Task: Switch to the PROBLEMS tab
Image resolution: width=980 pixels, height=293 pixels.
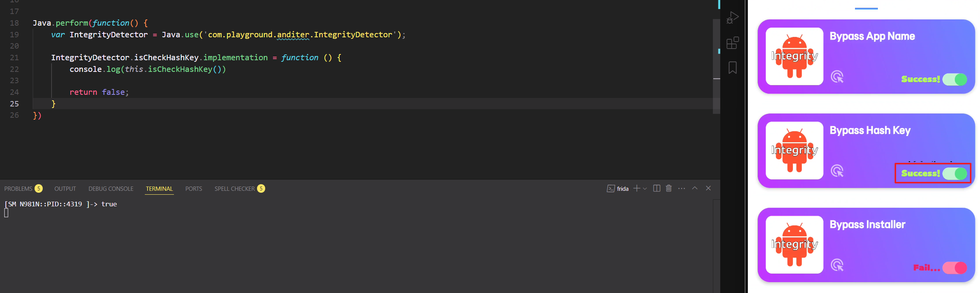Action: (x=23, y=188)
